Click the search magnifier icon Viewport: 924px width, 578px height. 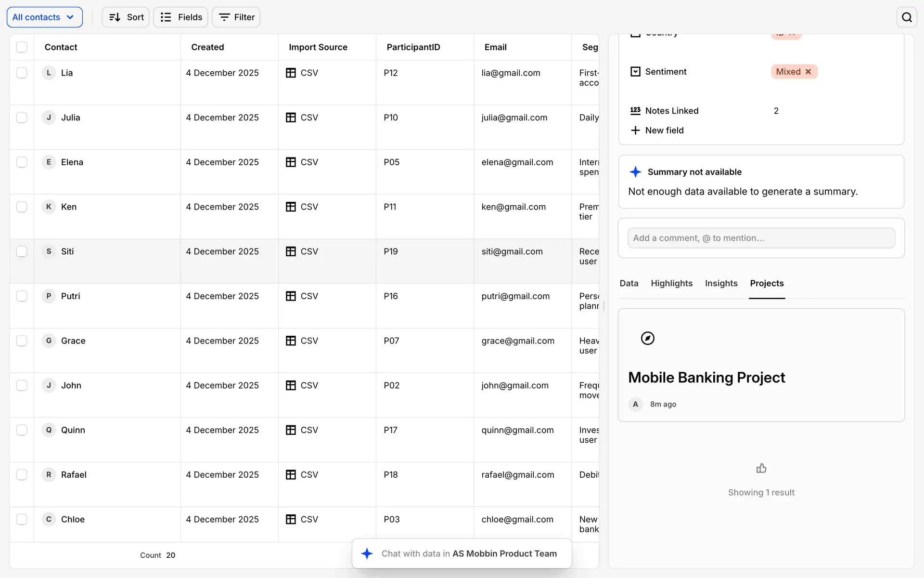pos(907,17)
